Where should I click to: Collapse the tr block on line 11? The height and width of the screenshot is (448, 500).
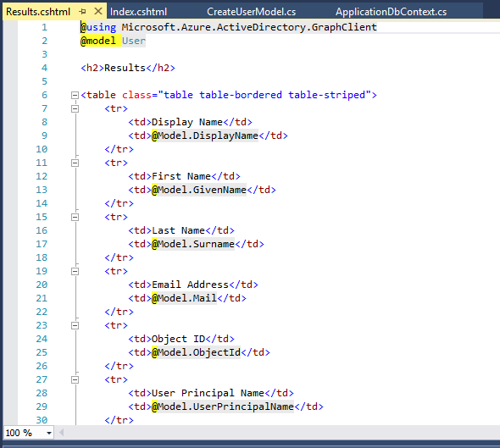pyautogui.click(x=75, y=163)
